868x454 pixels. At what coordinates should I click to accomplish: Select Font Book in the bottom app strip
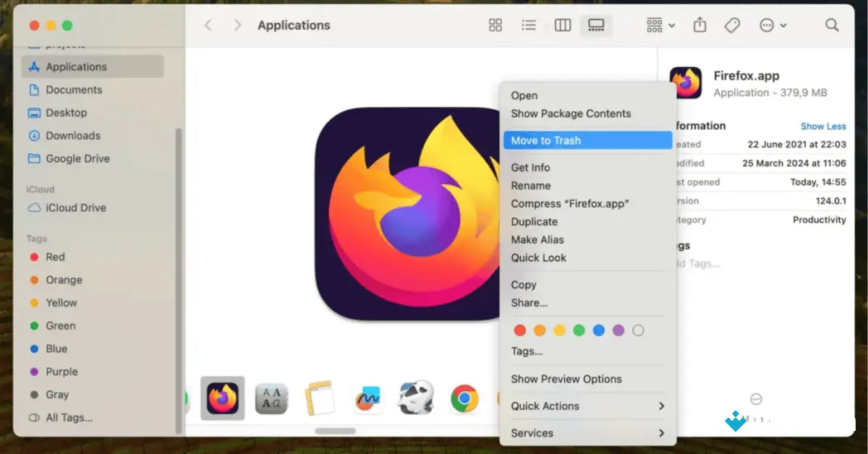[271, 398]
